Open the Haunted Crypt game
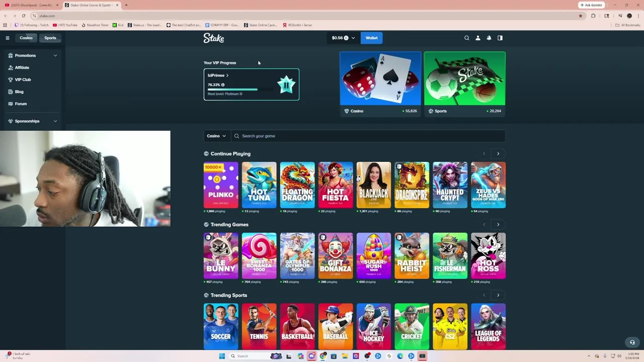 [450, 185]
